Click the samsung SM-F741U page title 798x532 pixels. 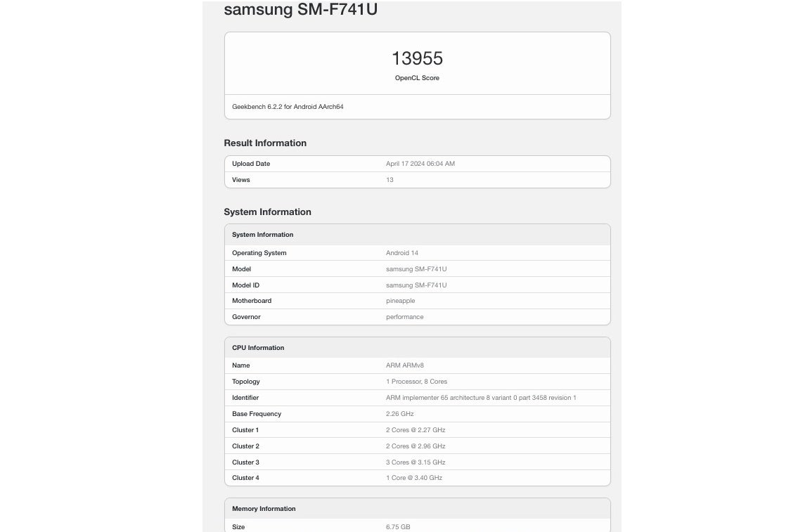(300, 9)
